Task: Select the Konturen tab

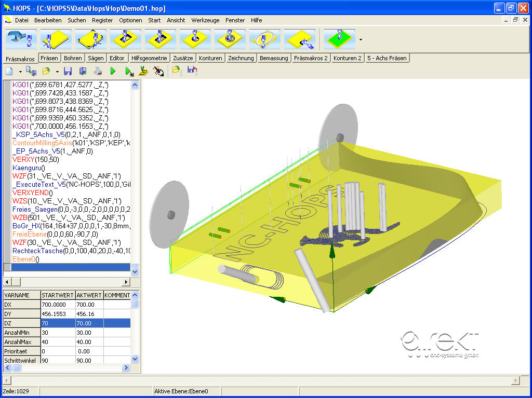Action: (210, 58)
